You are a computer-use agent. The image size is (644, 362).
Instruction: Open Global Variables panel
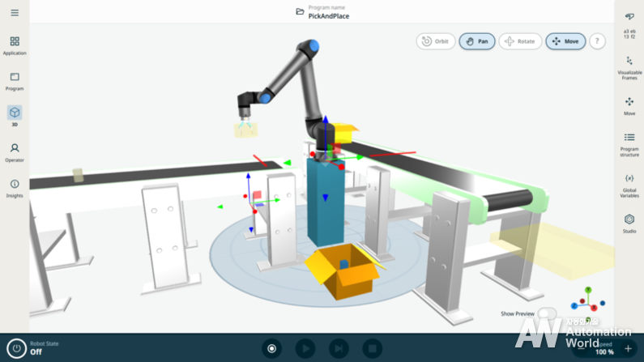[x=629, y=185]
